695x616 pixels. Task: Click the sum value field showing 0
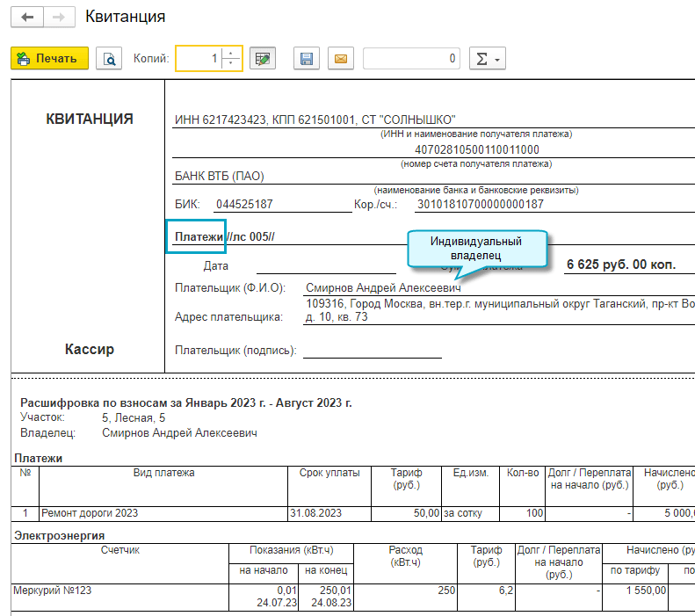[x=411, y=58]
